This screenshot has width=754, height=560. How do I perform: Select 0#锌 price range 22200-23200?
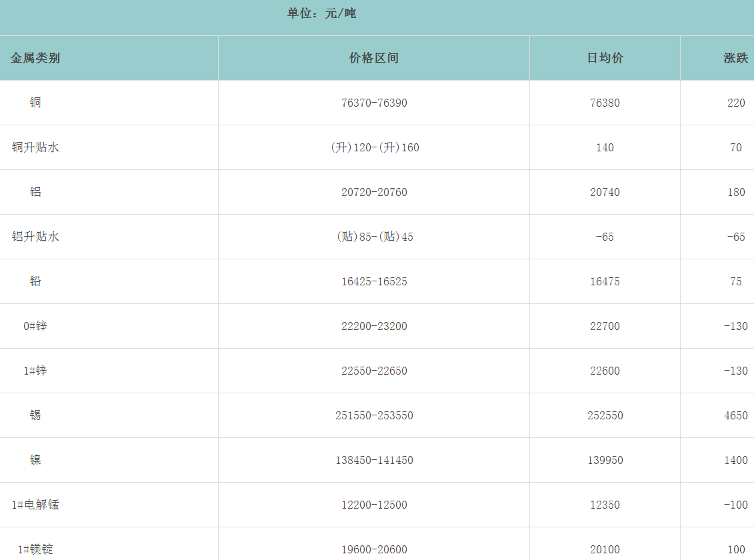coord(373,326)
